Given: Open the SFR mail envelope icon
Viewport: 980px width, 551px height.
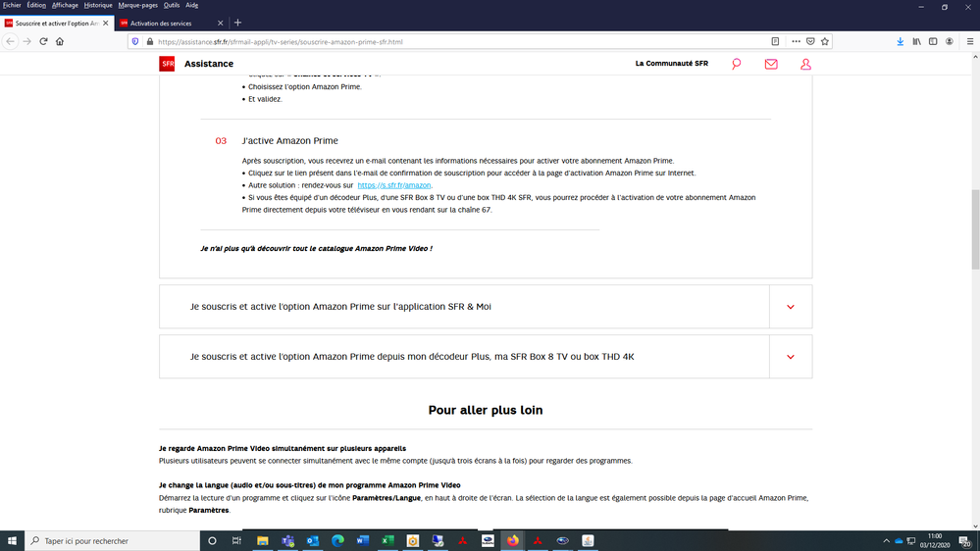Looking at the screenshot, I should pos(771,64).
